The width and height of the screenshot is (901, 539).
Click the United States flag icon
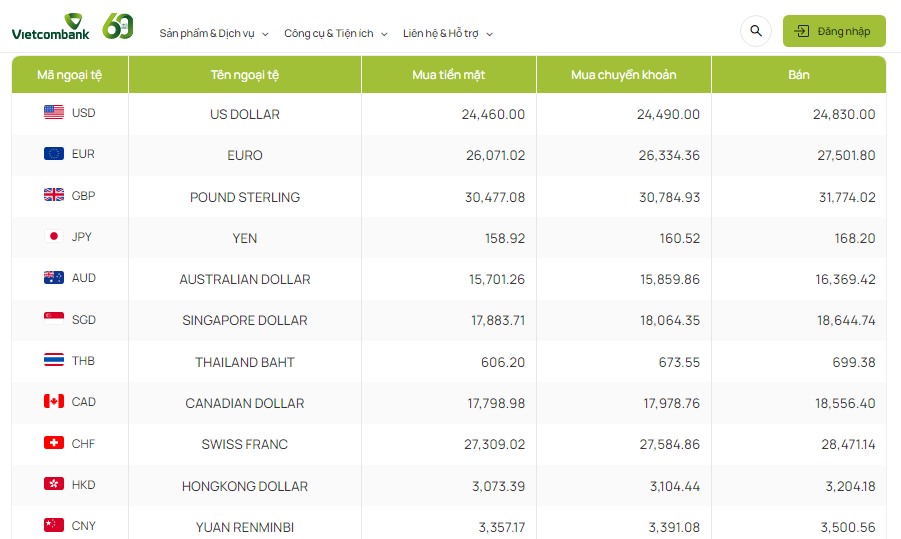pos(54,113)
